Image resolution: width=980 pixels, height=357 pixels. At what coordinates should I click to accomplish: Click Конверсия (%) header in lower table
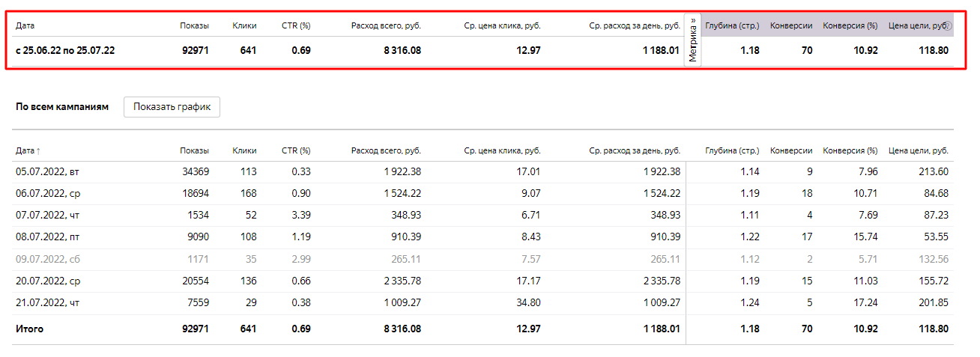pyautogui.click(x=850, y=150)
